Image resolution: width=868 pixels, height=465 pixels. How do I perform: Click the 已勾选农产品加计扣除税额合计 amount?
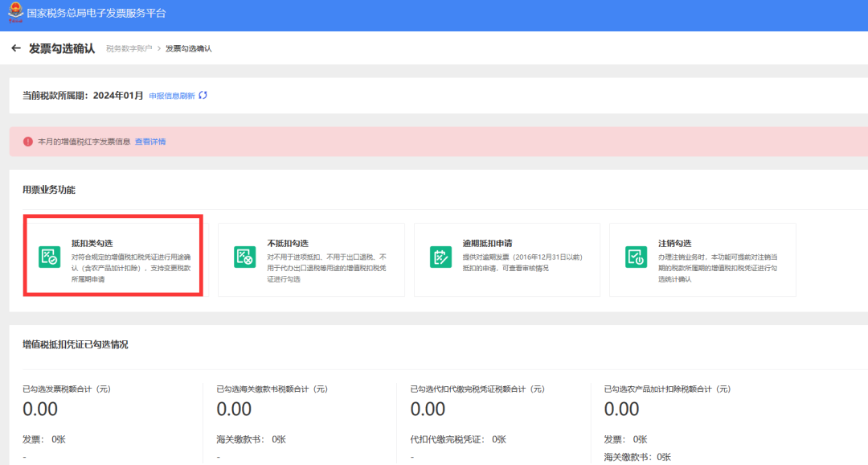pyautogui.click(x=621, y=409)
